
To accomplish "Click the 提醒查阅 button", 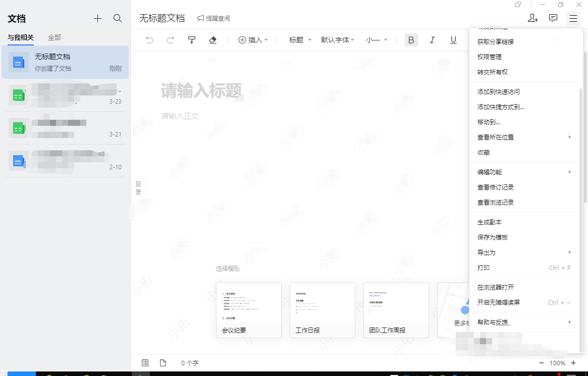I will [x=213, y=18].
